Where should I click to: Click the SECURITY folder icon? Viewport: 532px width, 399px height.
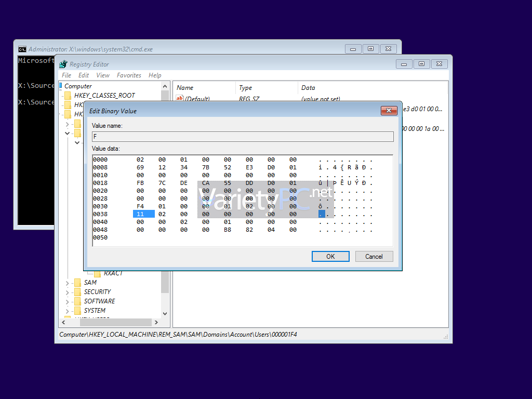click(78, 292)
